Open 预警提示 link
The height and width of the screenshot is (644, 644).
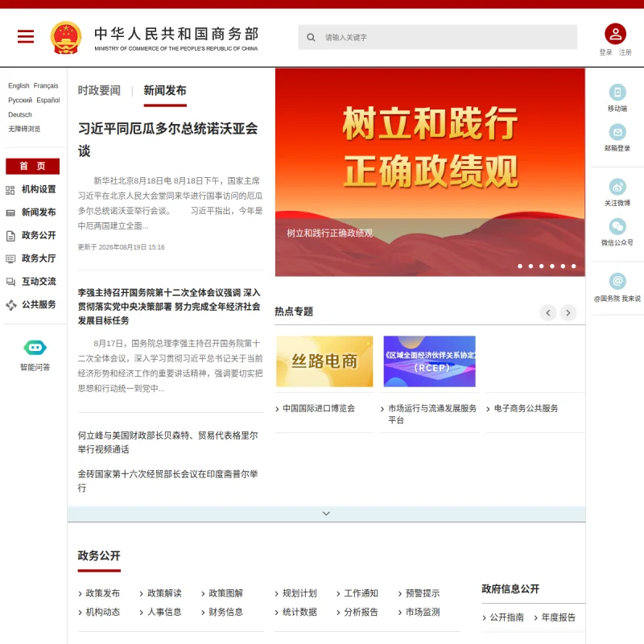point(423,593)
